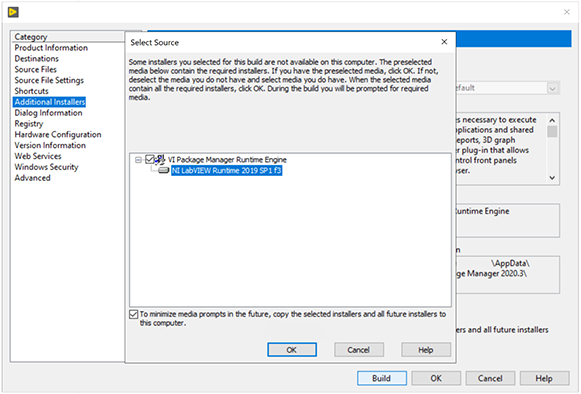
Task: Click Help in the Select Source dialog
Action: point(426,350)
